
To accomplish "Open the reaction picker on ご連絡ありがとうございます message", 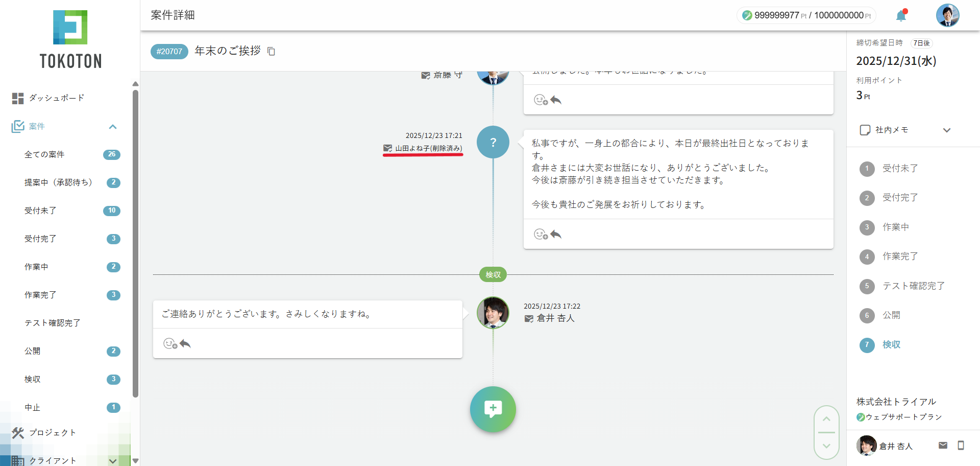I will point(170,343).
